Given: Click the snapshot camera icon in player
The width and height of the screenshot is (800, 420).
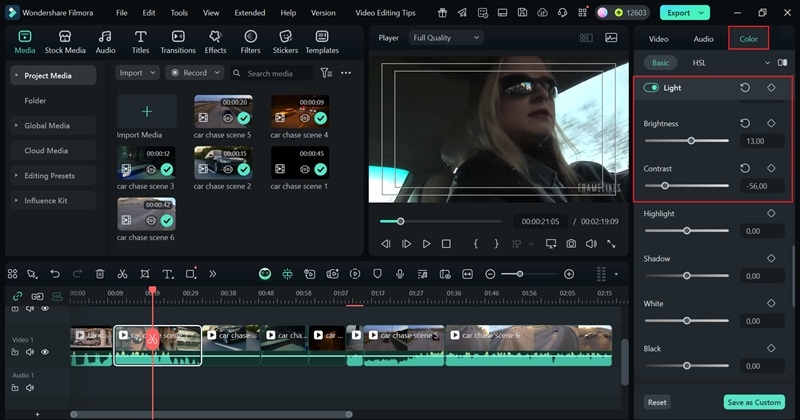Looking at the screenshot, I should coord(570,243).
